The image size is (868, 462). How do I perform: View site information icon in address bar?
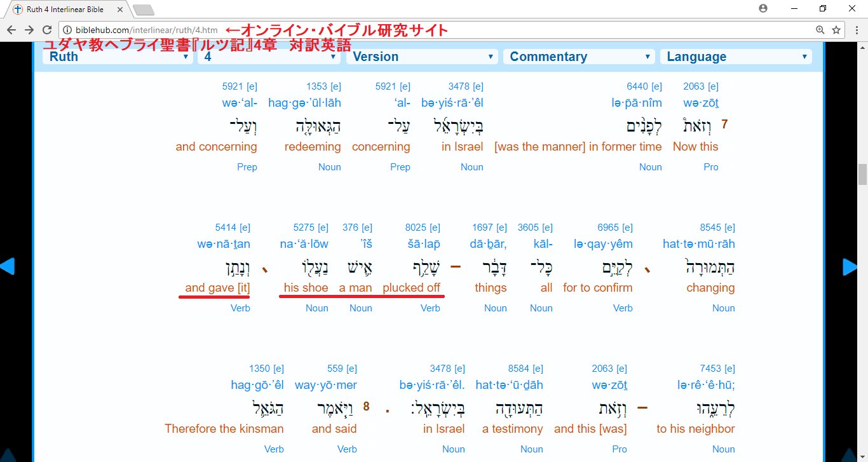[67, 30]
